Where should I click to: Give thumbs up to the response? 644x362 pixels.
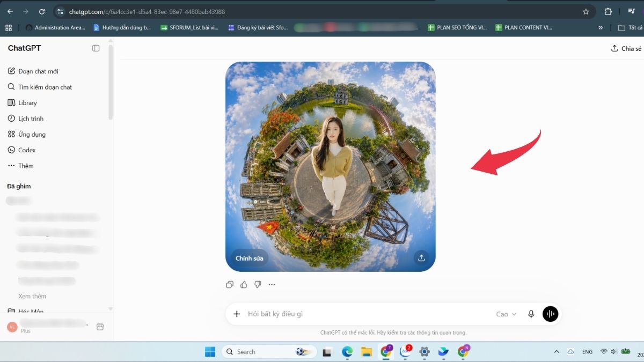coord(244,285)
